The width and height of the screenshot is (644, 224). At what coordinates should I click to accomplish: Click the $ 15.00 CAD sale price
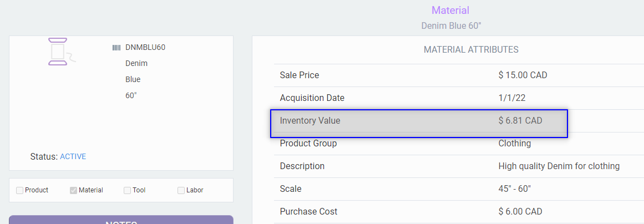[523, 75]
